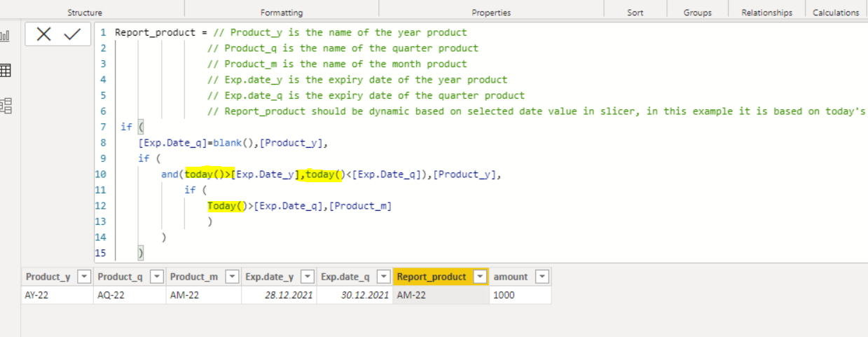Select the amount column header
Viewport: 868px width, 337px height.
click(x=520, y=277)
